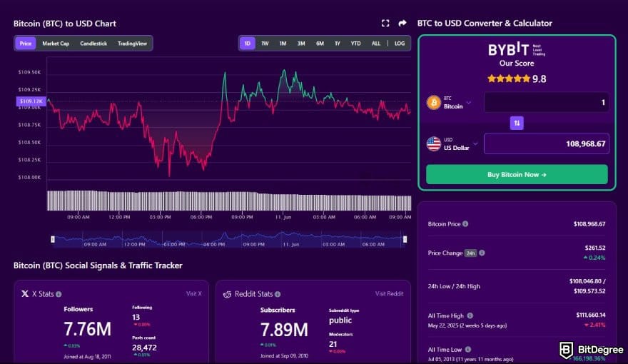628x364 pixels.
Task: Click the BTC amount input field
Action: click(x=547, y=103)
